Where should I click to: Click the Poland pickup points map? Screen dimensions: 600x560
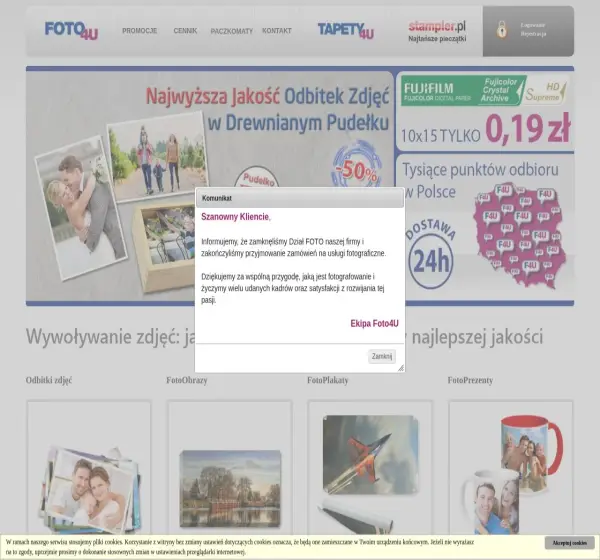pyautogui.click(x=520, y=234)
